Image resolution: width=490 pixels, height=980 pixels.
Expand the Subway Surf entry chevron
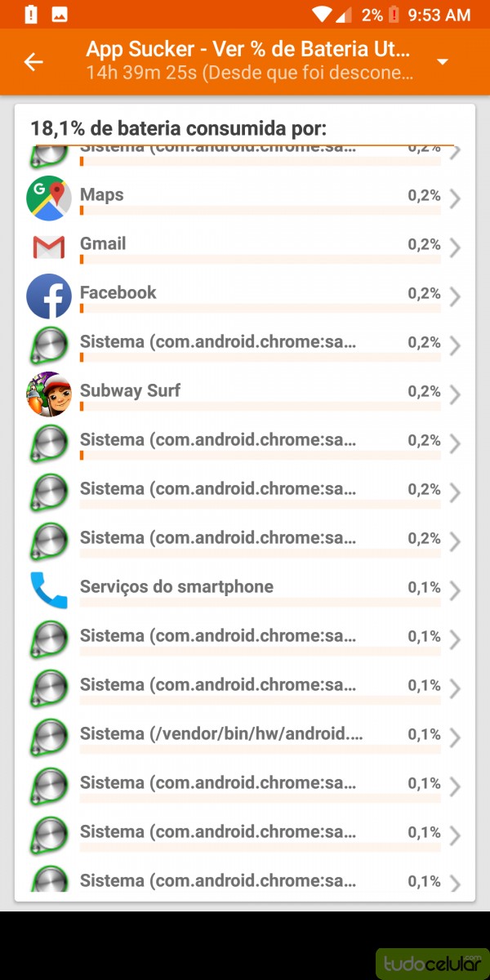coord(455,394)
